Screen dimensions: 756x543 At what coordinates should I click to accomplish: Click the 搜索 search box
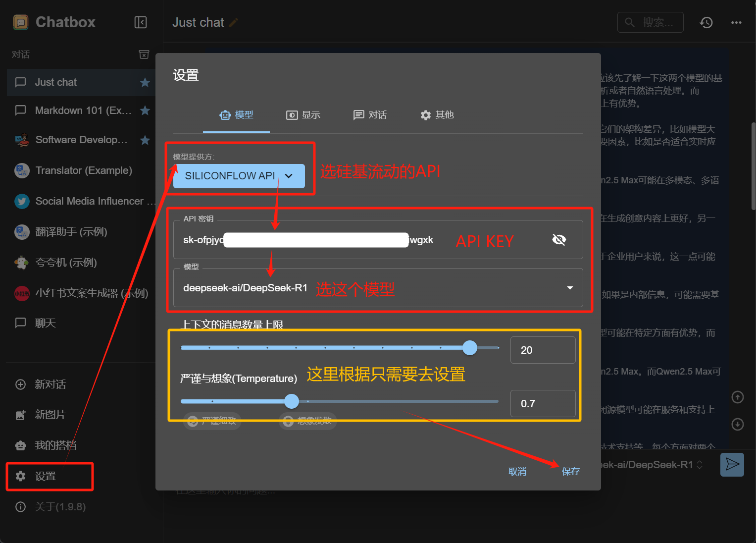[x=651, y=22]
